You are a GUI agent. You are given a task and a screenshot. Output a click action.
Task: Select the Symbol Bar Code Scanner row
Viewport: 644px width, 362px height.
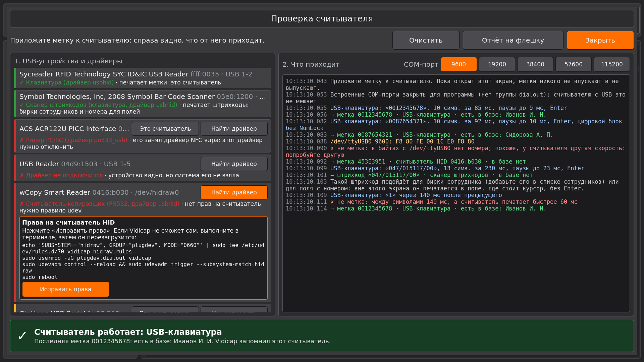(143, 104)
